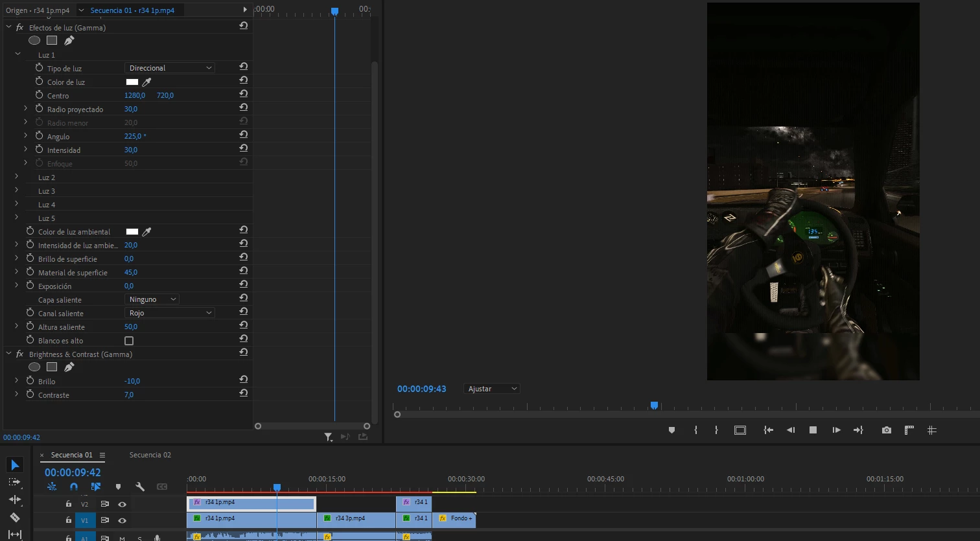Mark In point in Program monitor
Viewport: 980px width, 541px height.
pyautogui.click(x=695, y=430)
